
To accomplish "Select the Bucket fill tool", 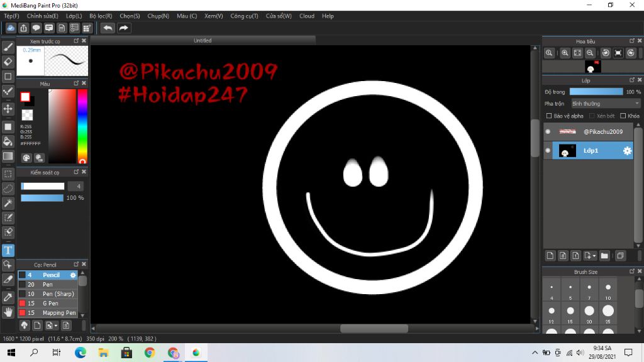I will (8, 141).
